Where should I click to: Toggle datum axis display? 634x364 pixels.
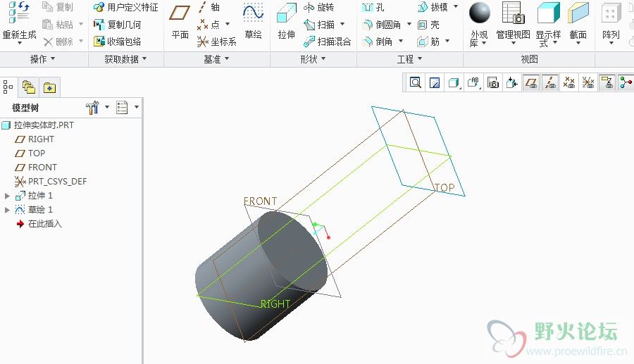[550, 83]
